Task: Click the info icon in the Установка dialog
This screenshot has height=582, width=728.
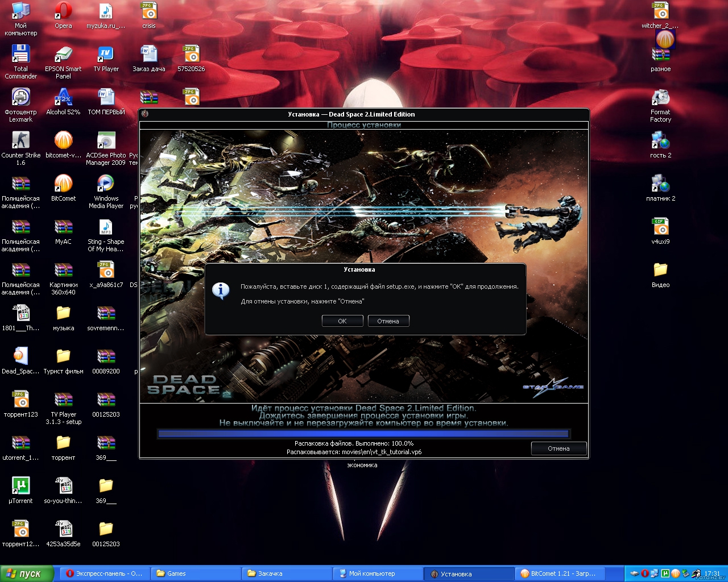Action: (x=221, y=290)
